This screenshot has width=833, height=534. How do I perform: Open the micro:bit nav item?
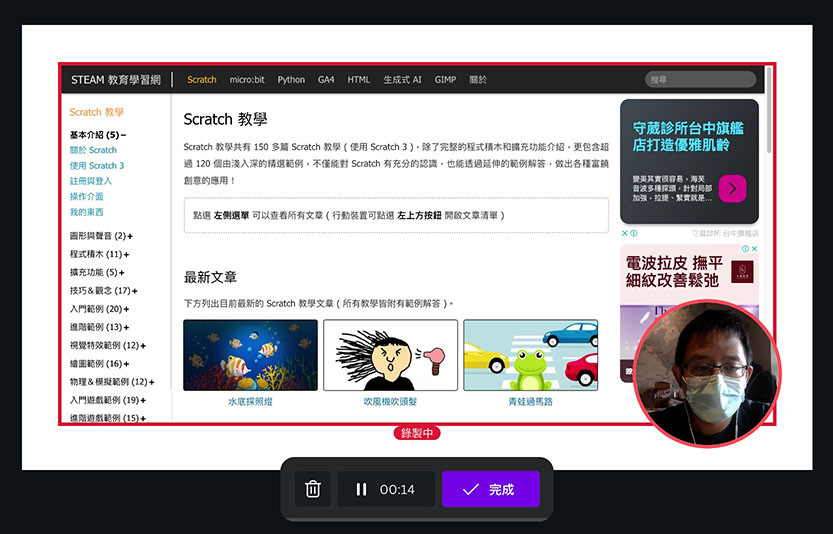[x=247, y=80]
